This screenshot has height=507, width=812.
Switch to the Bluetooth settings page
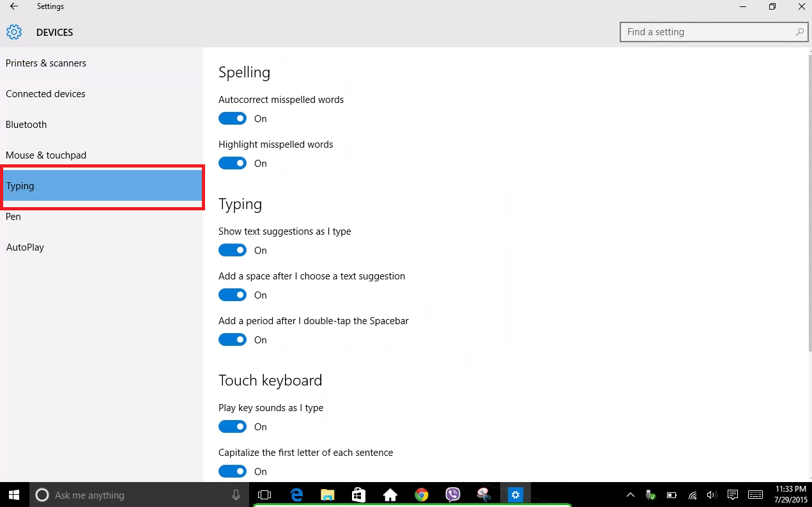(26, 124)
